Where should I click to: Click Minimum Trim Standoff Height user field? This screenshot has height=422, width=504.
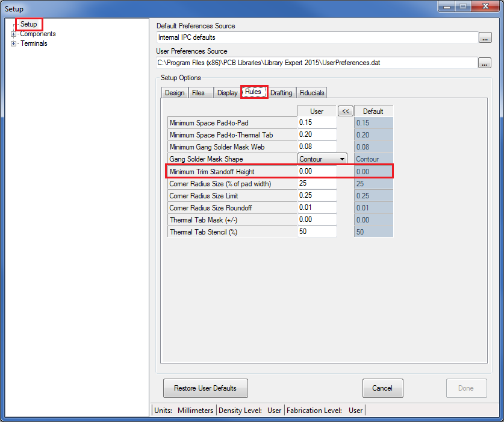[x=317, y=171]
